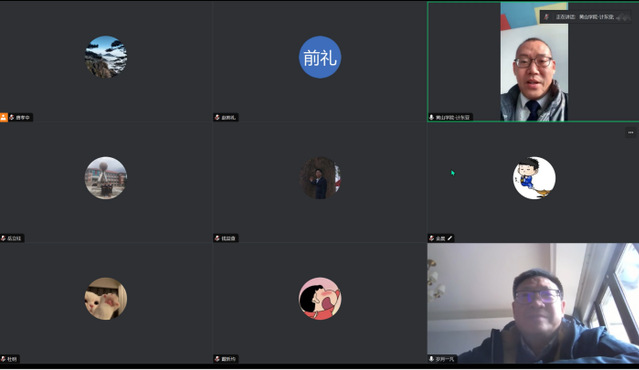Click mic icon on bottom-right video feed

pyautogui.click(x=432, y=359)
